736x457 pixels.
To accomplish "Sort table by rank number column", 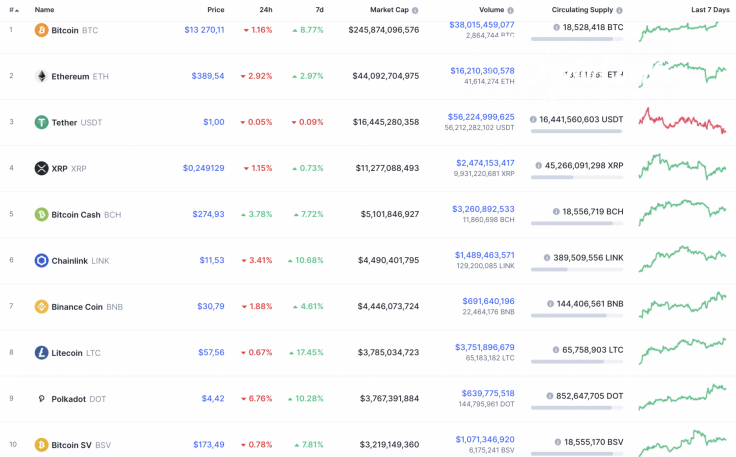I will 14,10.
